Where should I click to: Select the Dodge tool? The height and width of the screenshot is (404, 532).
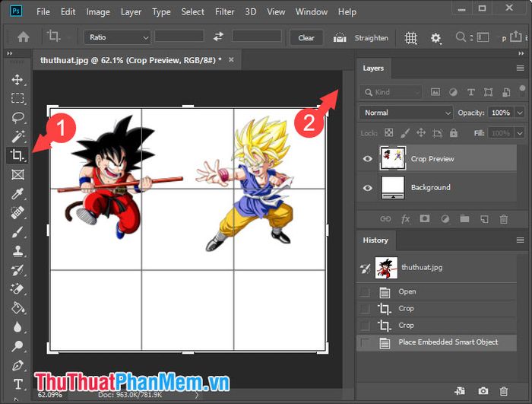pos(17,346)
